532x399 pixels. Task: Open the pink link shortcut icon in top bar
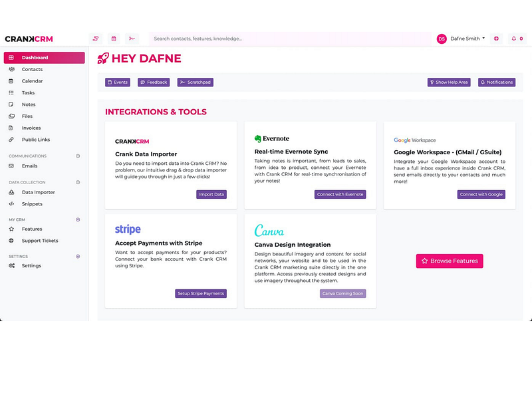point(96,39)
